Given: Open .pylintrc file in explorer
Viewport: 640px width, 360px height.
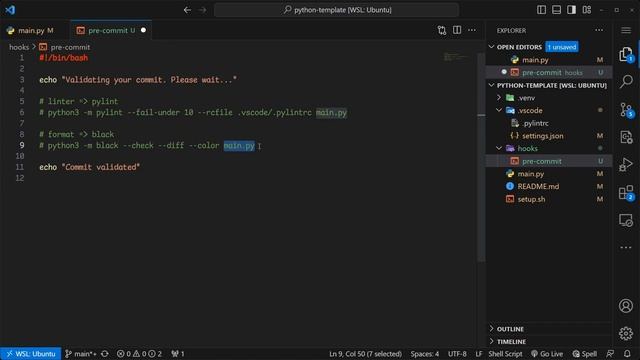Looking at the screenshot, I should [x=549, y=123].
